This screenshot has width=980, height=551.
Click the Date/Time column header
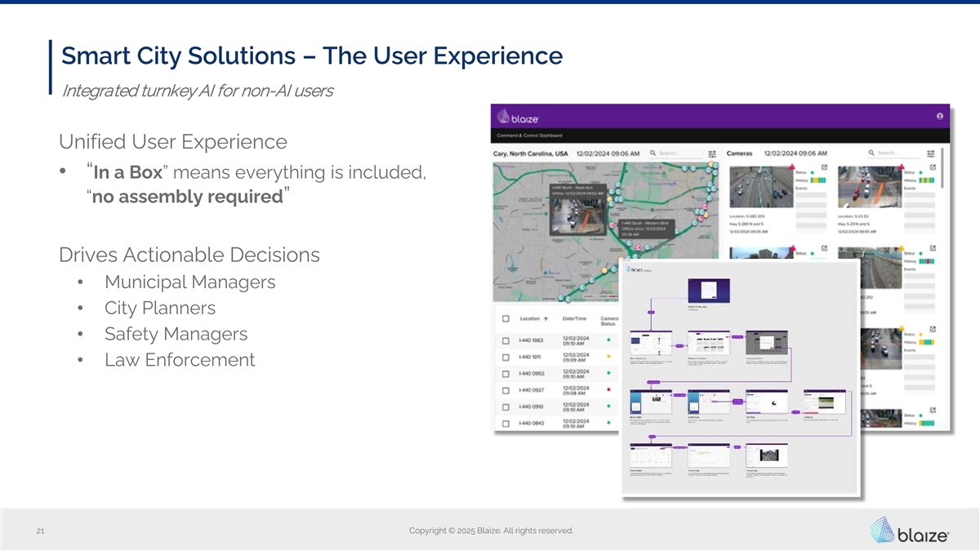click(x=577, y=319)
